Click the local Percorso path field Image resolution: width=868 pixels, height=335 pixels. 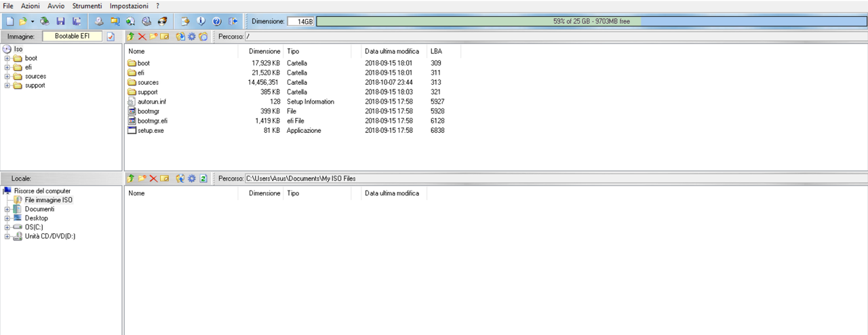point(556,178)
